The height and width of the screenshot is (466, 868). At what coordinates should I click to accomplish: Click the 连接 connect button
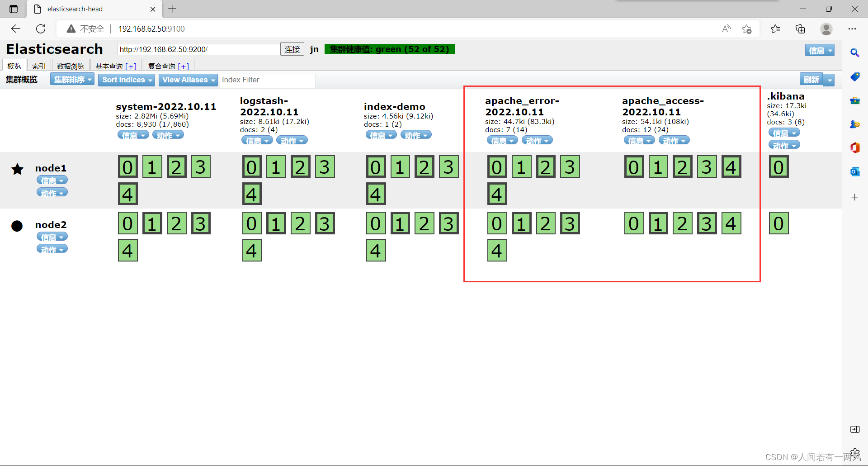(292, 49)
